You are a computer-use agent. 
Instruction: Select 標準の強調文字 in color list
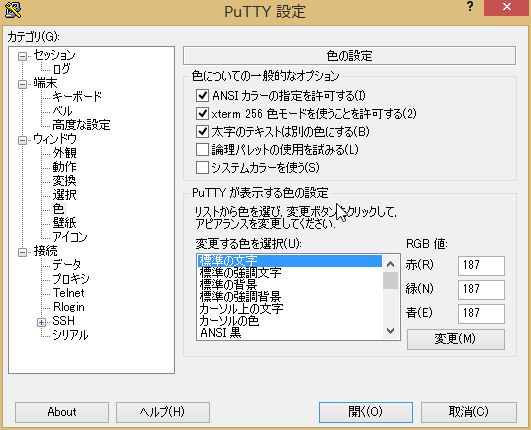(290, 273)
